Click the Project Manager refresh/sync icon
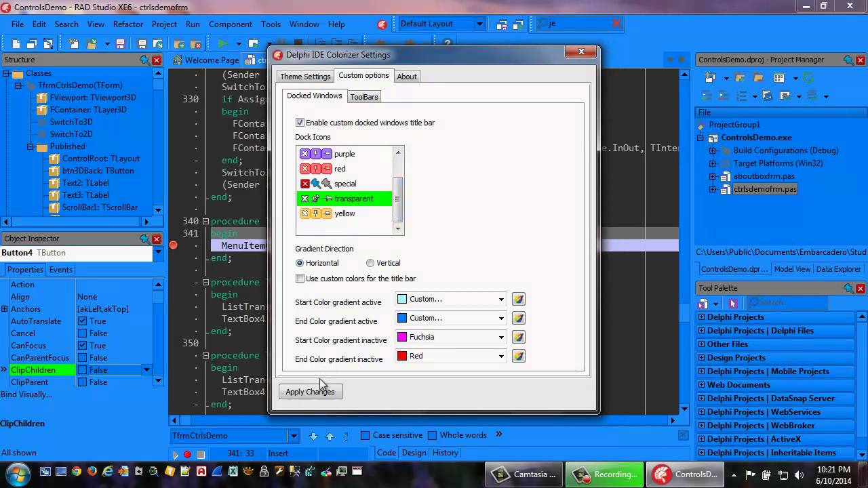 click(808, 78)
